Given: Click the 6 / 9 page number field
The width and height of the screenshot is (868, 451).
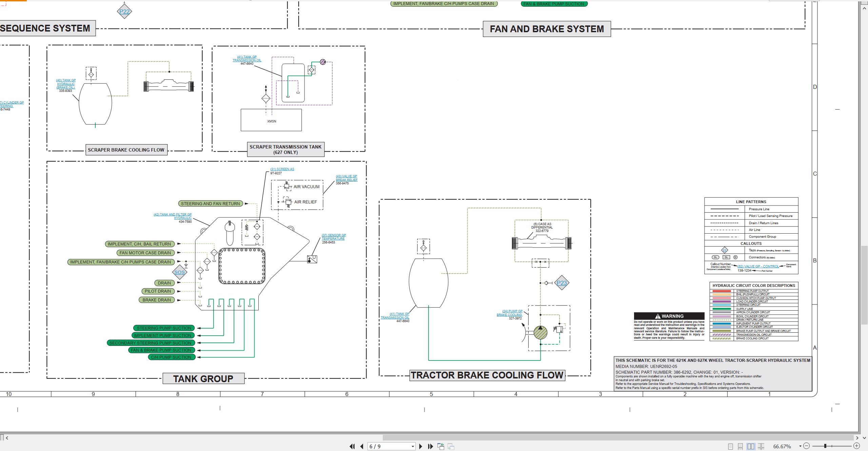Looking at the screenshot, I should (x=389, y=447).
